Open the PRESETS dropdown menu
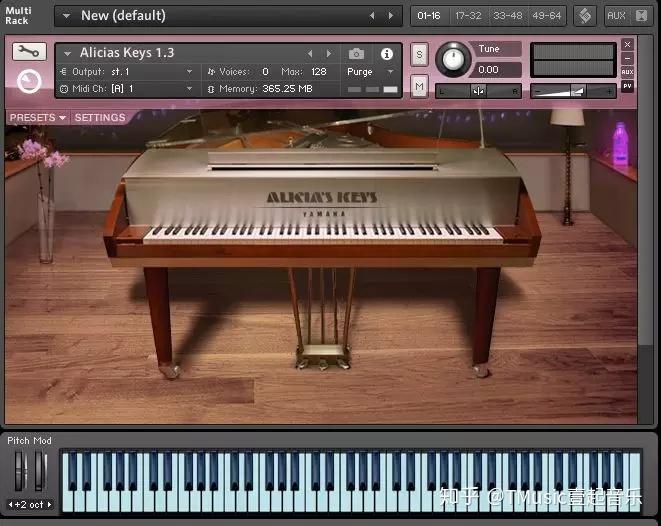This screenshot has height=526, width=661. coord(38,118)
